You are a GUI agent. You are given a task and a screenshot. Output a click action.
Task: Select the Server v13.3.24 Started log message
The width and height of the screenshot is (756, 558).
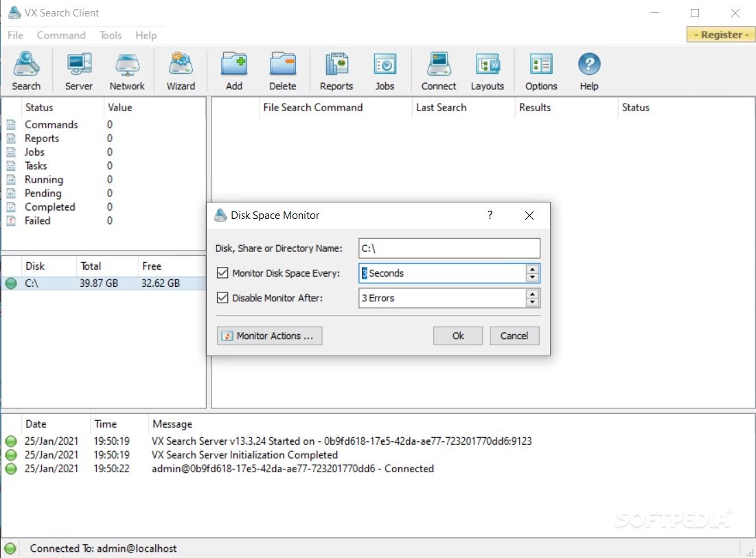tap(341, 441)
